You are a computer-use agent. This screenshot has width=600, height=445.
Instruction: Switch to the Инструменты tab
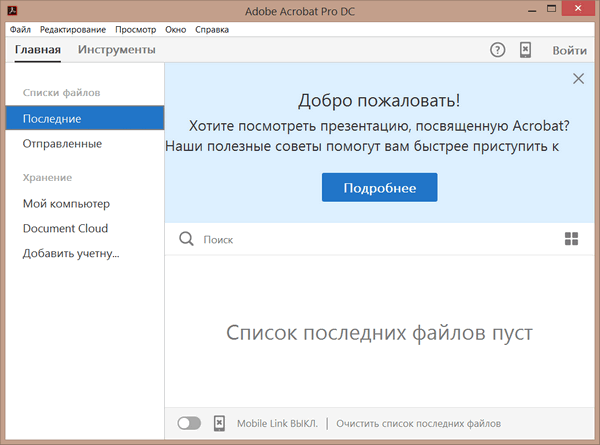[117, 50]
